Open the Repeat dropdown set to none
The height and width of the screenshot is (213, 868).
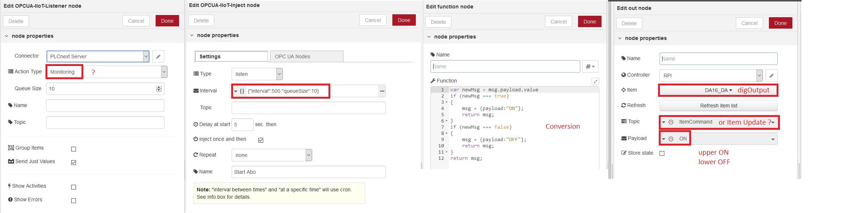[272, 155]
